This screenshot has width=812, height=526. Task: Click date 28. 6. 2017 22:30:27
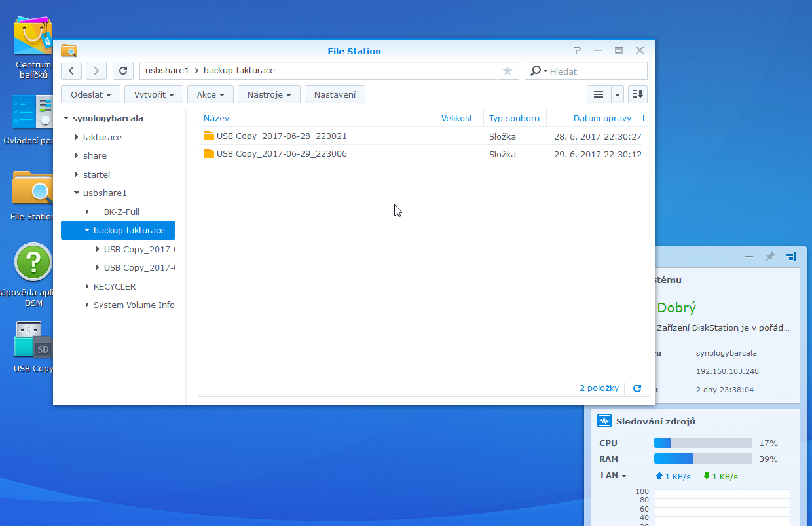(598, 136)
